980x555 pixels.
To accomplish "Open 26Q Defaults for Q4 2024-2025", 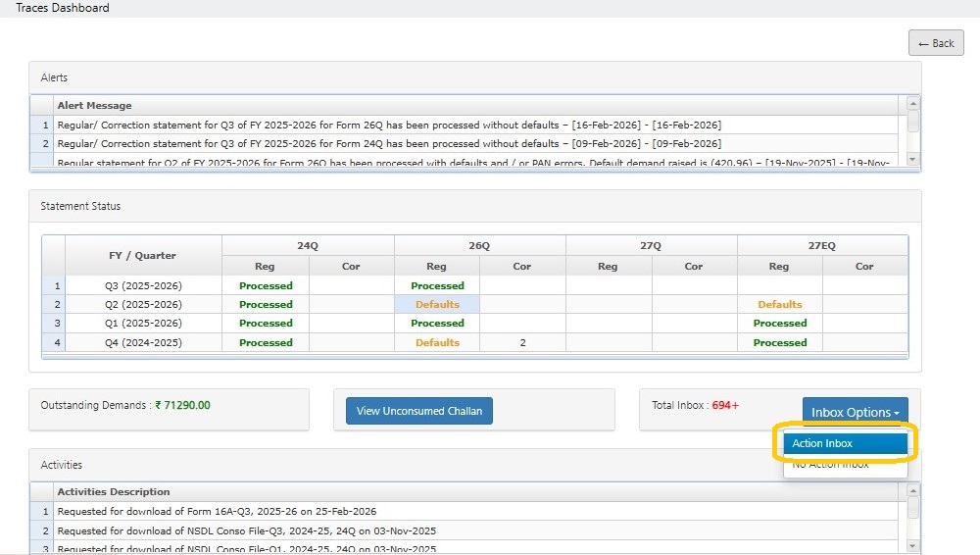I will (437, 343).
